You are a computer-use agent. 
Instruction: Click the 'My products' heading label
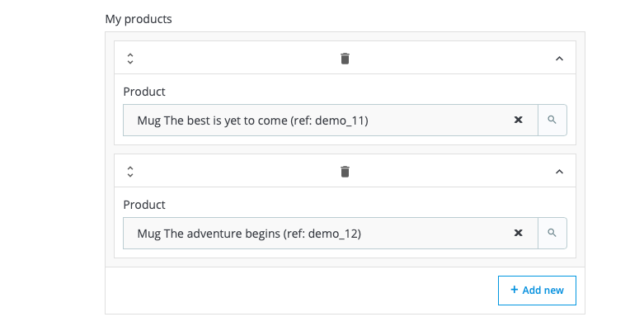coord(139,19)
